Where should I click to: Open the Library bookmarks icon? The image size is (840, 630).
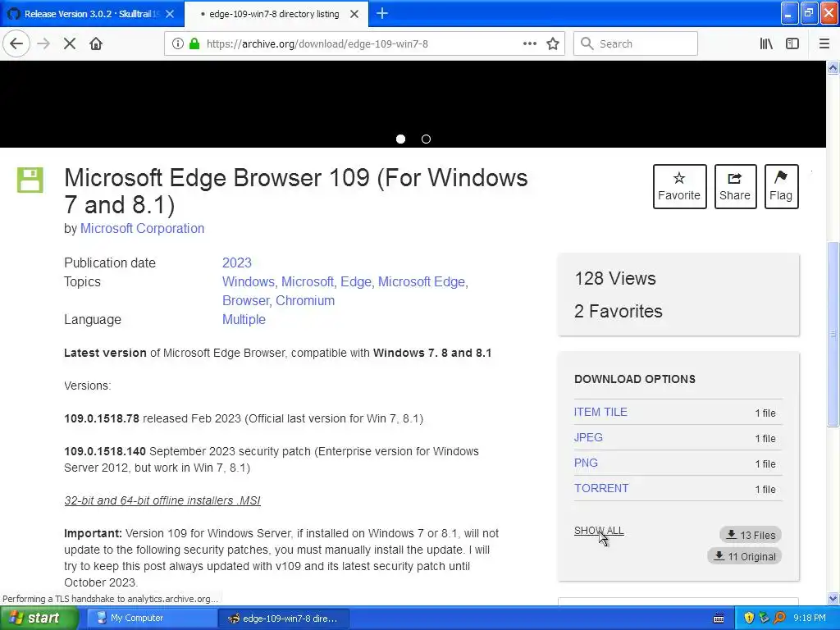coord(766,43)
